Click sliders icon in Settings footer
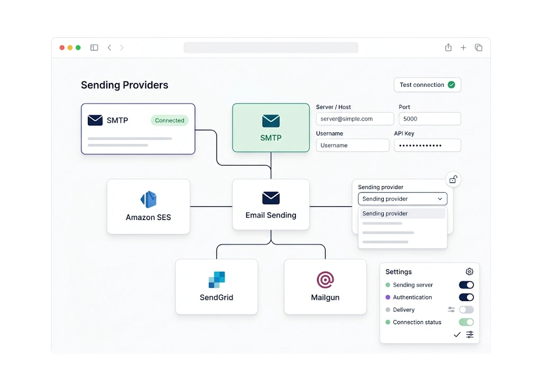 click(x=470, y=335)
